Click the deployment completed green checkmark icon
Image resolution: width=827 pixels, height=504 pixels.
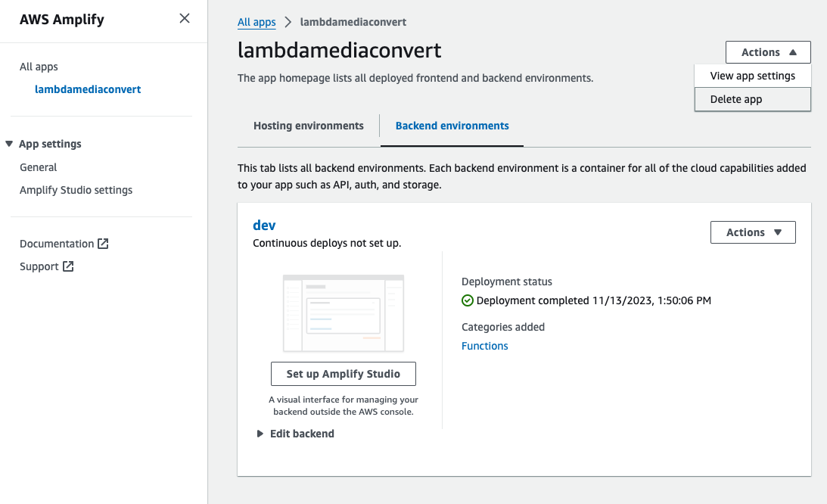click(468, 300)
